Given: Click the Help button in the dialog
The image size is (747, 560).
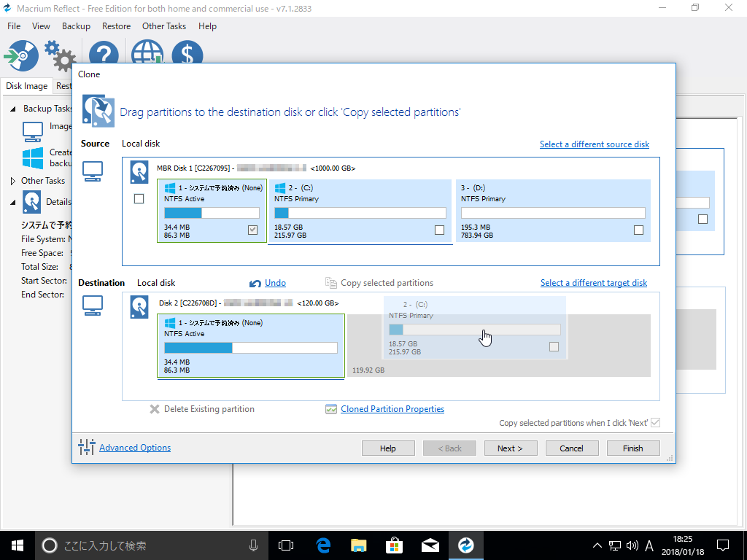Looking at the screenshot, I should (x=388, y=448).
